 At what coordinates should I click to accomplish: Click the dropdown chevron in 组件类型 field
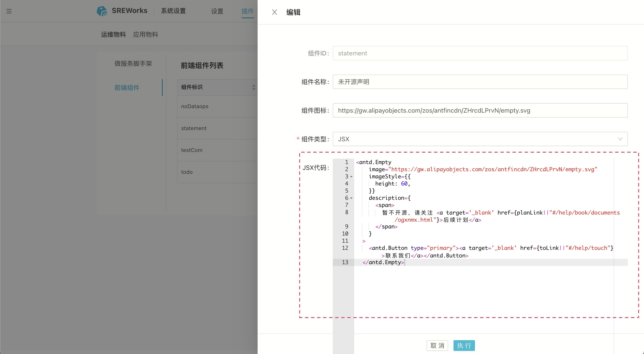click(x=620, y=139)
